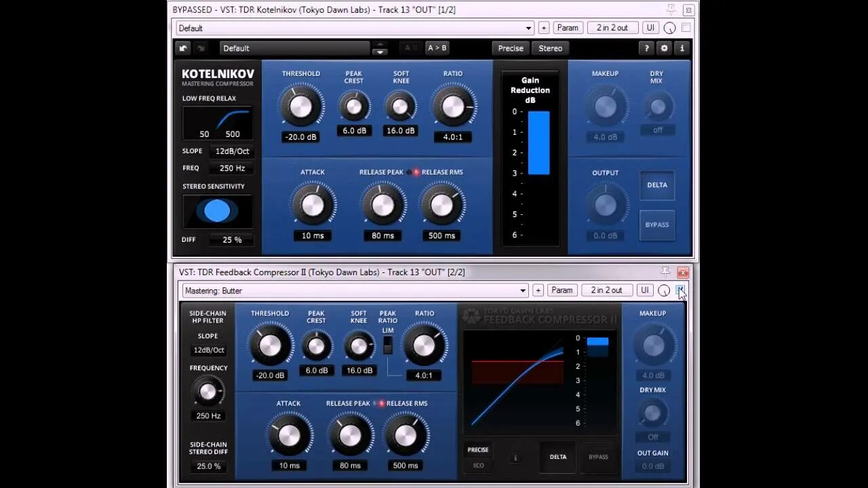
Task: Toggle the Kotelnikov plugin enable checkbox
Action: pos(686,28)
